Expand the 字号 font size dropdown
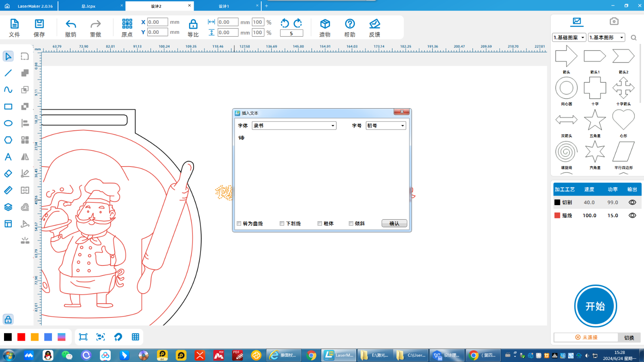 (386, 125)
